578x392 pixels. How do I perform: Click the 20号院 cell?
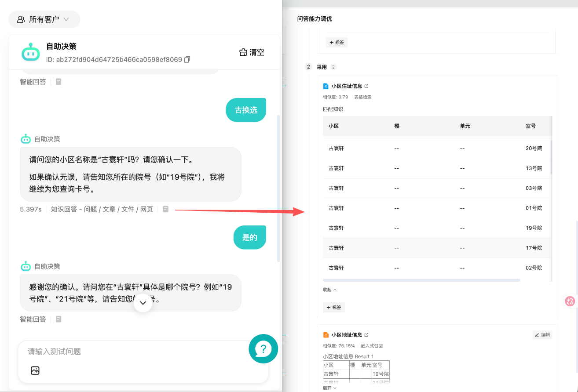[534, 149]
